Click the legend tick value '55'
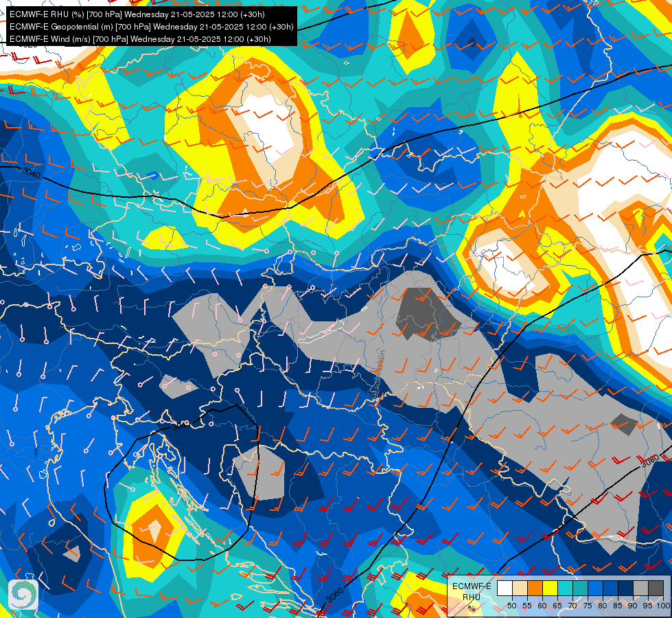672x618 pixels. pyautogui.click(x=527, y=606)
